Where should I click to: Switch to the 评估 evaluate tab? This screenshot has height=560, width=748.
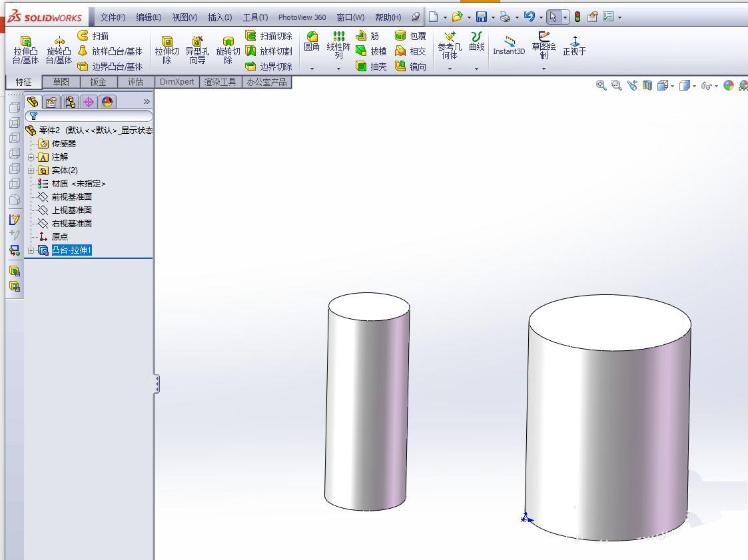click(x=135, y=82)
